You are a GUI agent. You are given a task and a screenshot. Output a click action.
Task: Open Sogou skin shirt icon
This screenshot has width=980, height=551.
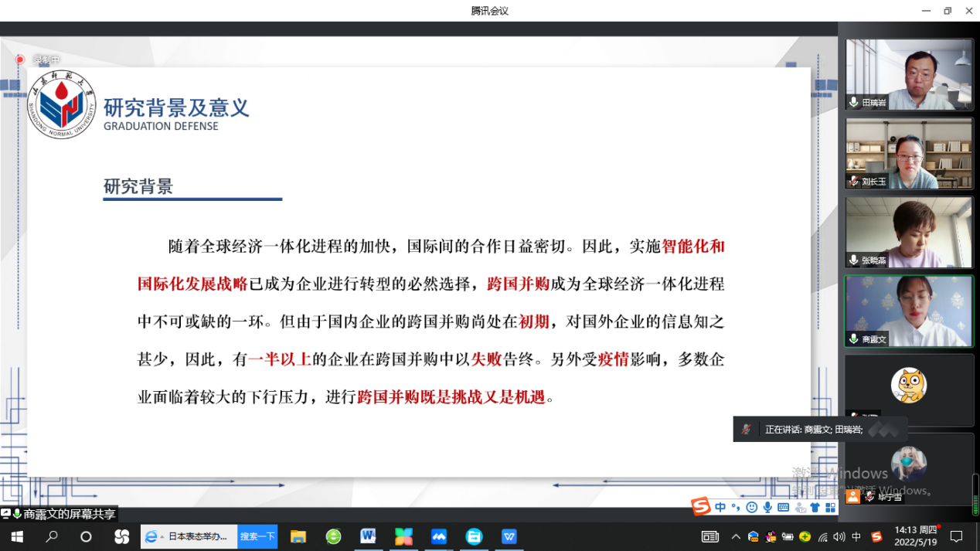point(815,508)
